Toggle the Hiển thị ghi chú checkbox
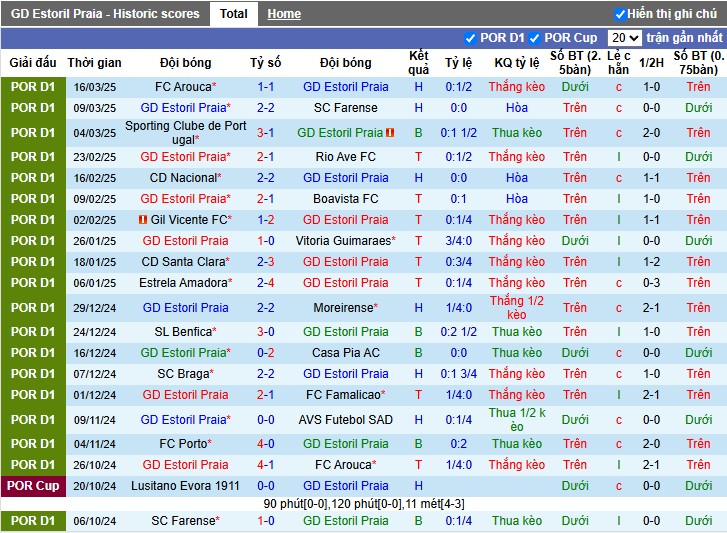The height and width of the screenshot is (533, 727). pos(620,14)
